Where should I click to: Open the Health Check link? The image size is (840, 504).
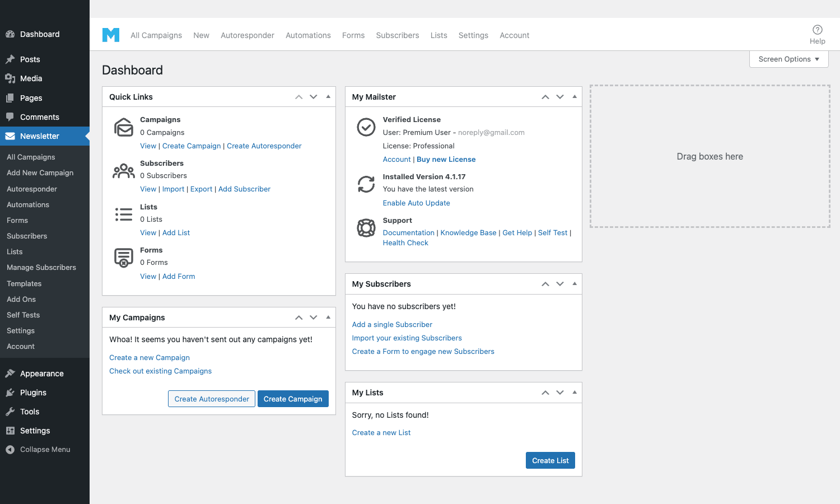(x=405, y=243)
